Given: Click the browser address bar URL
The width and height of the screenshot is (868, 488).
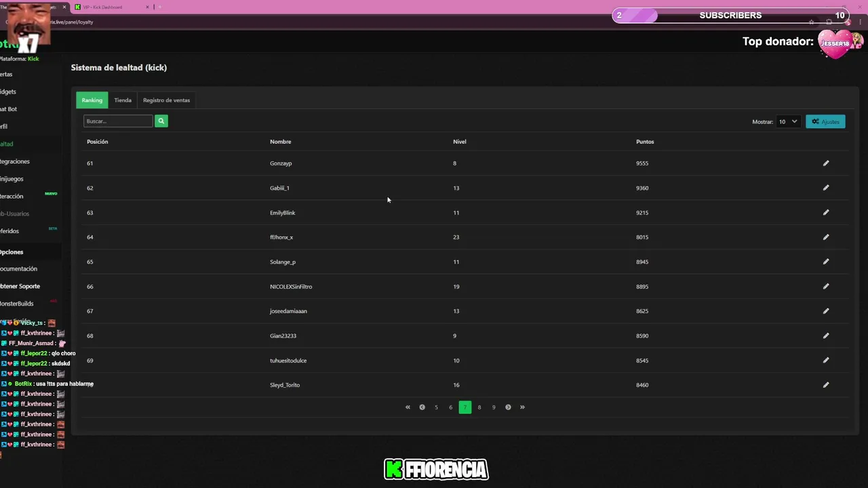Looking at the screenshot, I should [x=71, y=22].
